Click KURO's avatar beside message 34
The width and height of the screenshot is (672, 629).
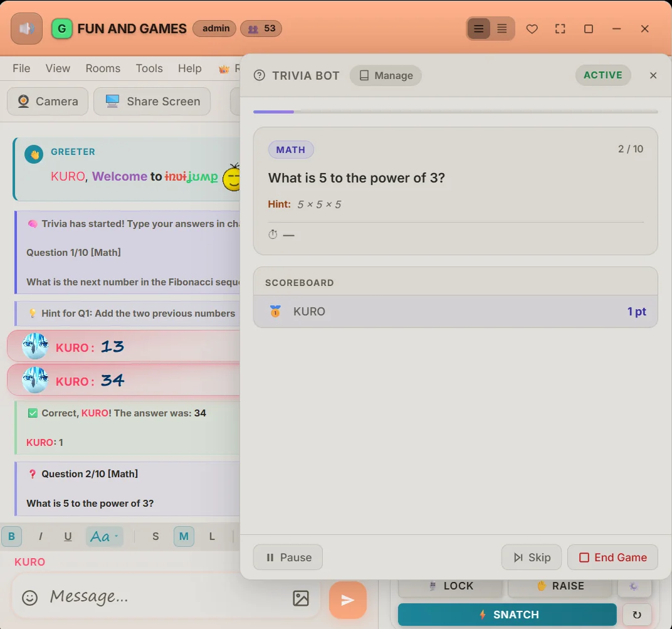(x=35, y=380)
